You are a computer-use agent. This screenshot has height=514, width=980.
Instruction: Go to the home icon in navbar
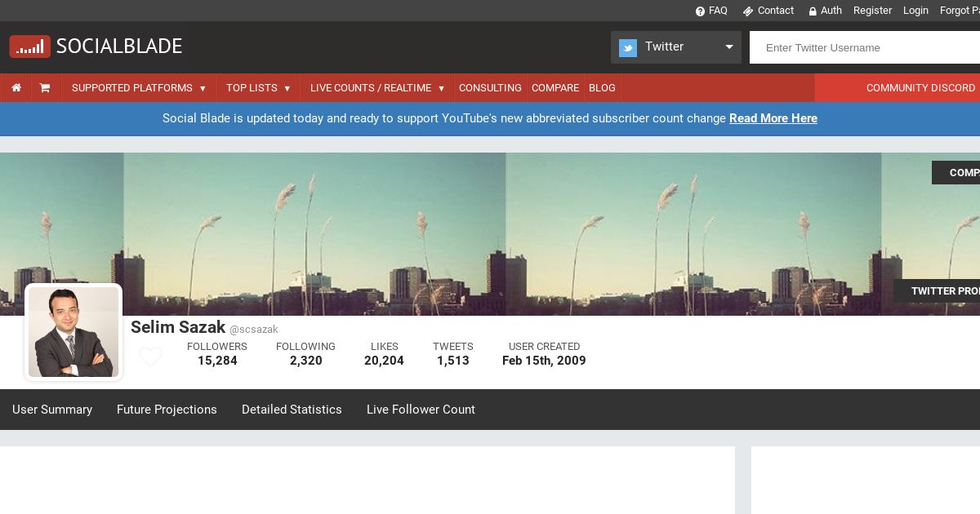click(x=16, y=87)
